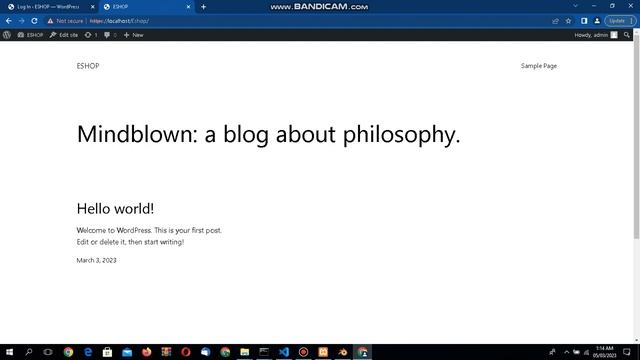Go forward in browser history
The height and width of the screenshot is (360, 640).
click(22, 21)
